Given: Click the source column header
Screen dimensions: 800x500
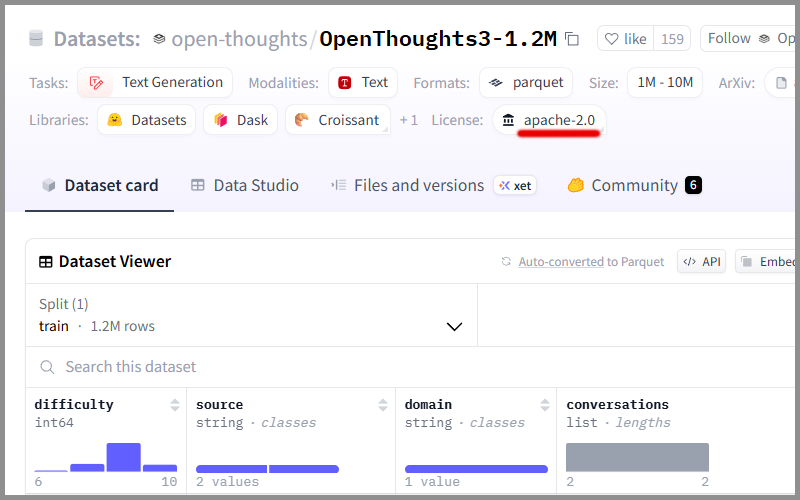Looking at the screenshot, I should pos(219,405).
